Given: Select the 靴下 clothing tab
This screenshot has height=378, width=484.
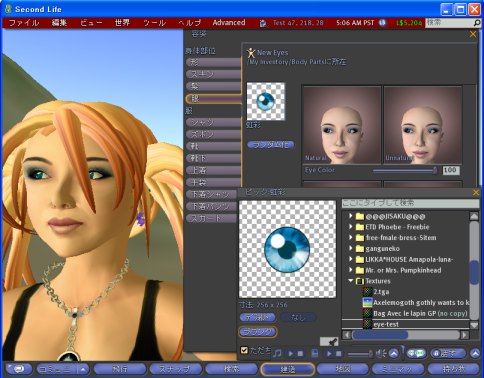Looking at the screenshot, I should tap(213, 158).
